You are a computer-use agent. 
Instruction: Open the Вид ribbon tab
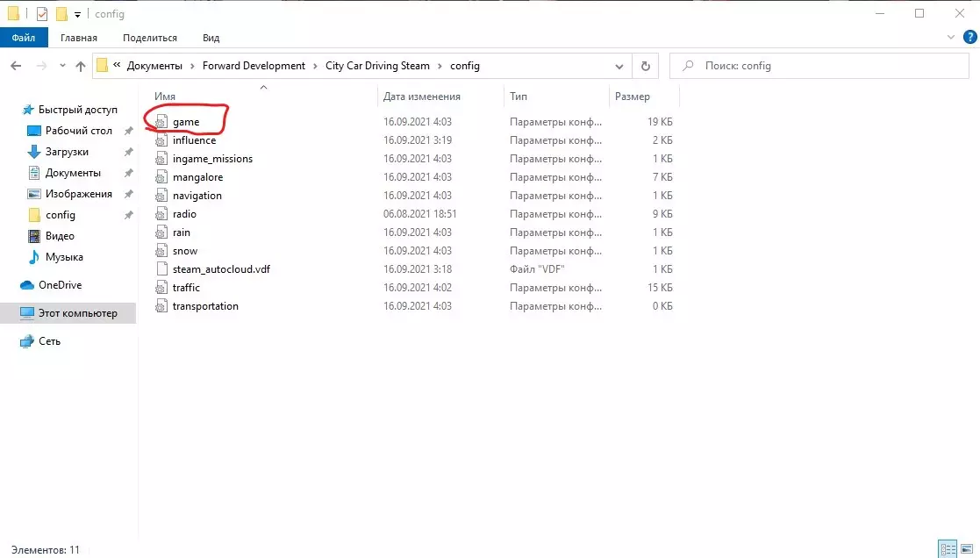coord(211,38)
